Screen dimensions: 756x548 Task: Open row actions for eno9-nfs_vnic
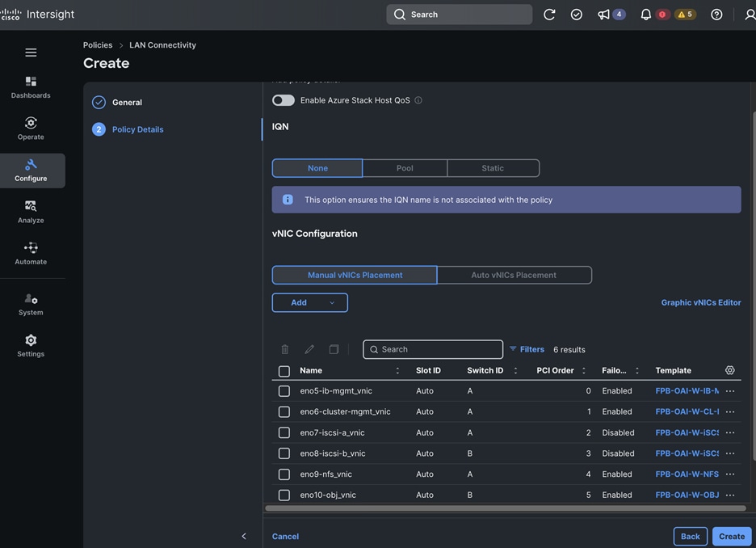coord(730,474)
